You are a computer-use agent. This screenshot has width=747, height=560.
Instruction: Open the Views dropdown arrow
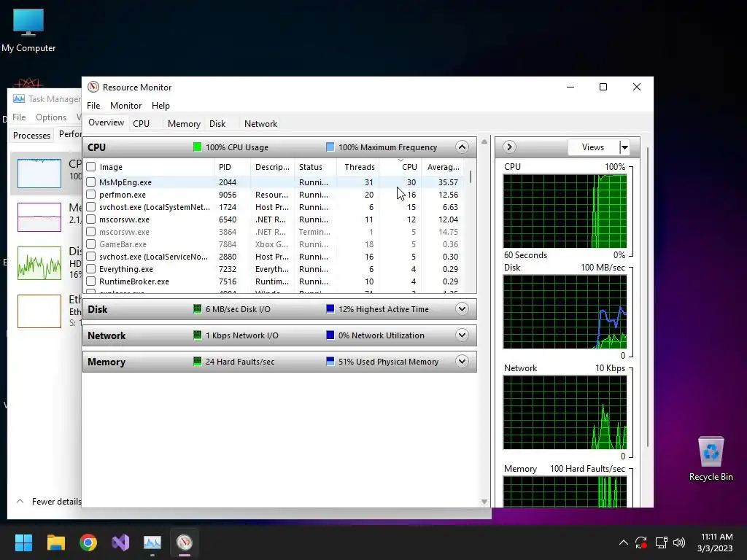click(624, 147)
